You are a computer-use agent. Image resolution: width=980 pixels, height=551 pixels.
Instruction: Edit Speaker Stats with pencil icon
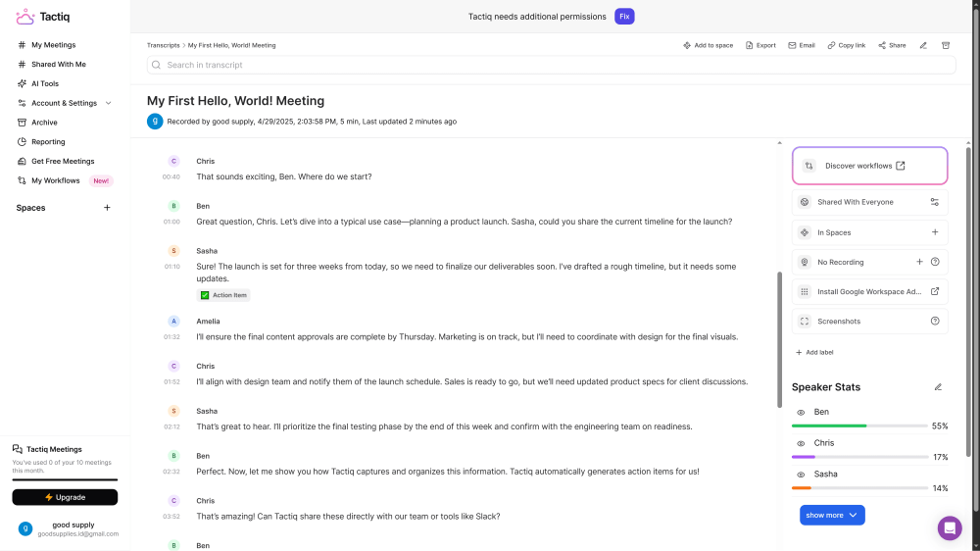(x=938, y=387)
